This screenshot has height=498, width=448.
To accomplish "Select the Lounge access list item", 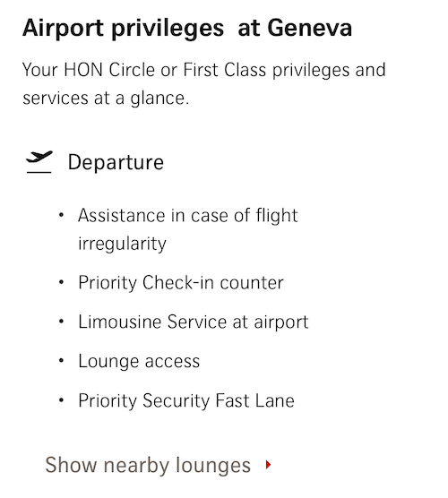I will click(x=139, y=361).
